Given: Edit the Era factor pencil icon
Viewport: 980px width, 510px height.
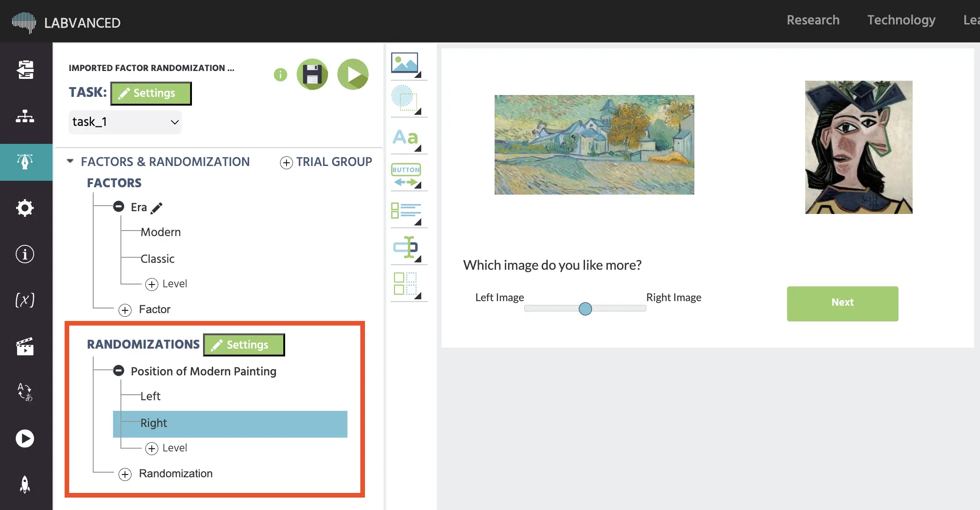Looking at the screenshot, I should 157,208.
